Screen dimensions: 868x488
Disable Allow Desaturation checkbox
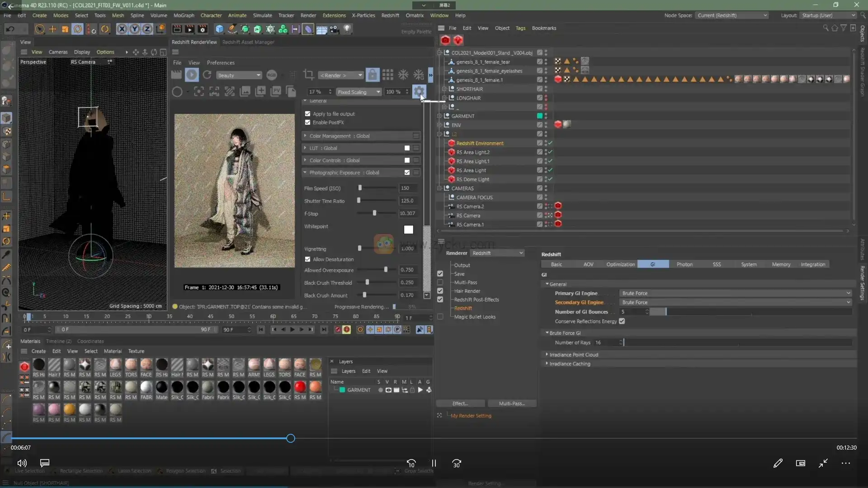pos(308,259)
